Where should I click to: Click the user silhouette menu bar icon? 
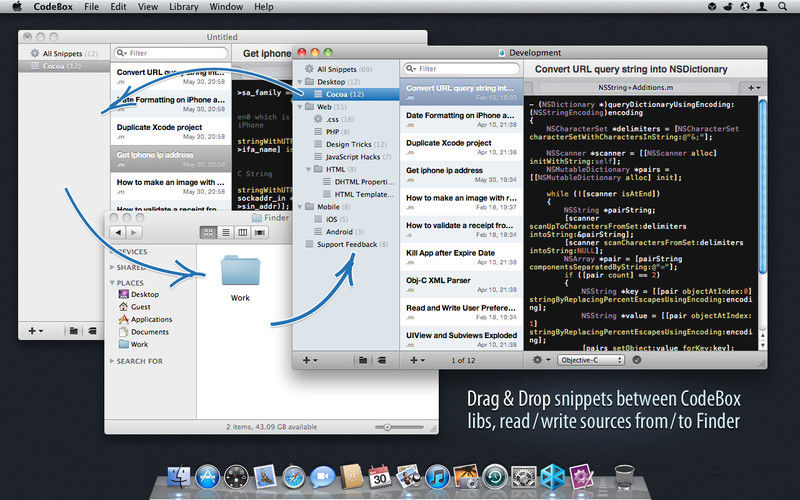tap(762, 7)
